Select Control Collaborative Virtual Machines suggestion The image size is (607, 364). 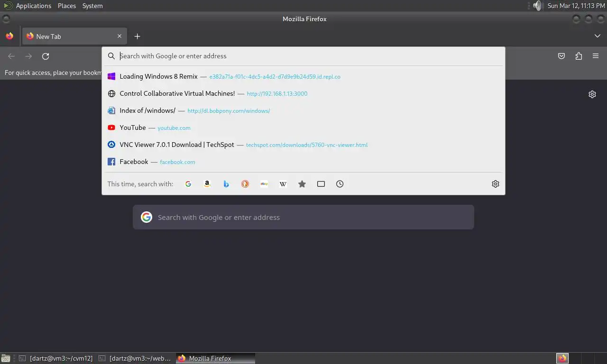pos(303,93)
